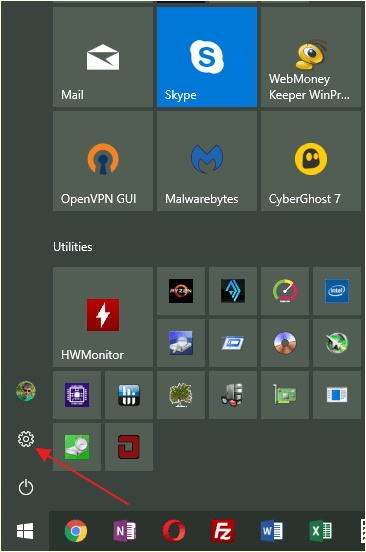Open Microsoft Word from the taskbar
366x552 pixels.
click(x=272, y=531)
